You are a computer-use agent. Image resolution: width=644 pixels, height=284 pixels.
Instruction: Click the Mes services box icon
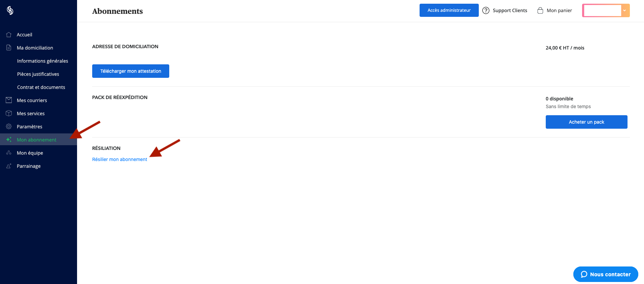click(x=9, y=113)
